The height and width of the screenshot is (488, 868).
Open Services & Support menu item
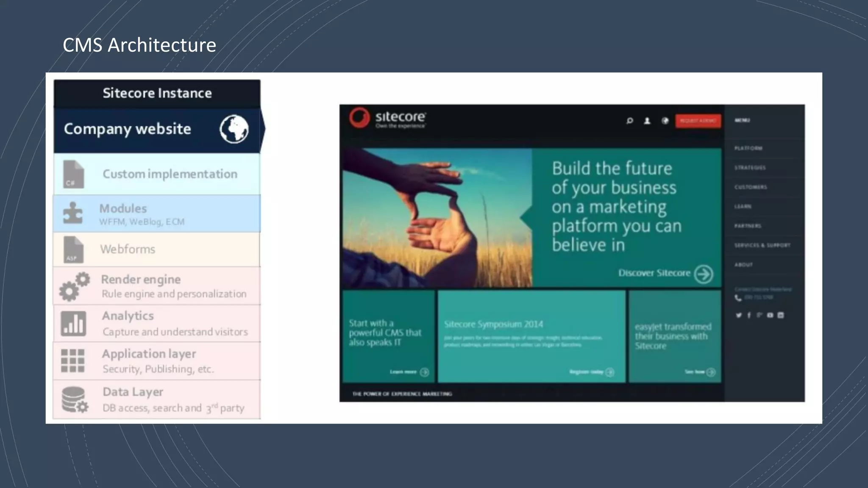coord(762,245)
